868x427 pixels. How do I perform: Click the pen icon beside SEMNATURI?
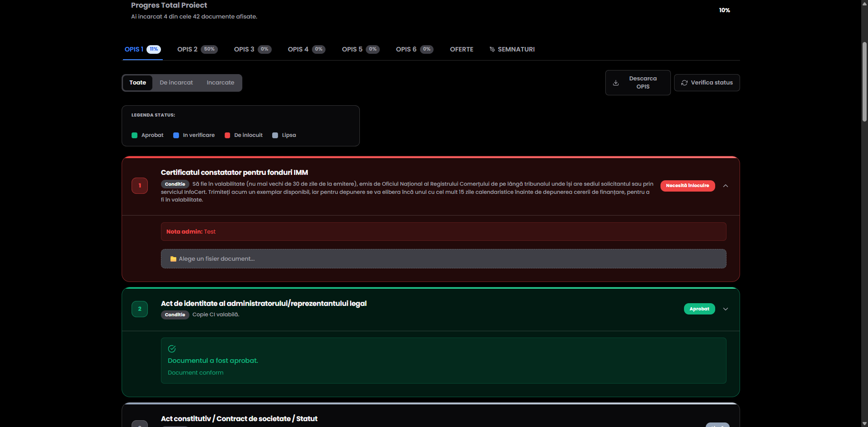pyautogui.click(x=492, y=49)
